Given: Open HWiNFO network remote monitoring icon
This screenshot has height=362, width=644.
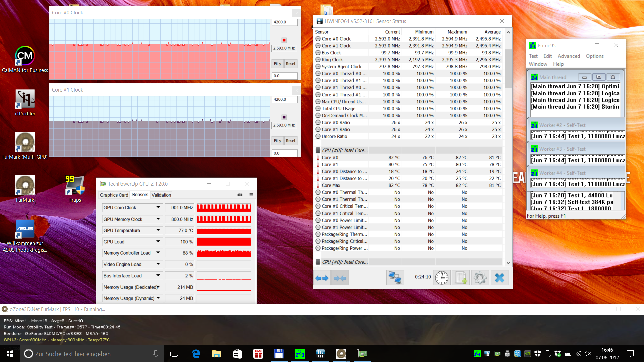Looking at the screenshot, I should coord(395,278).
